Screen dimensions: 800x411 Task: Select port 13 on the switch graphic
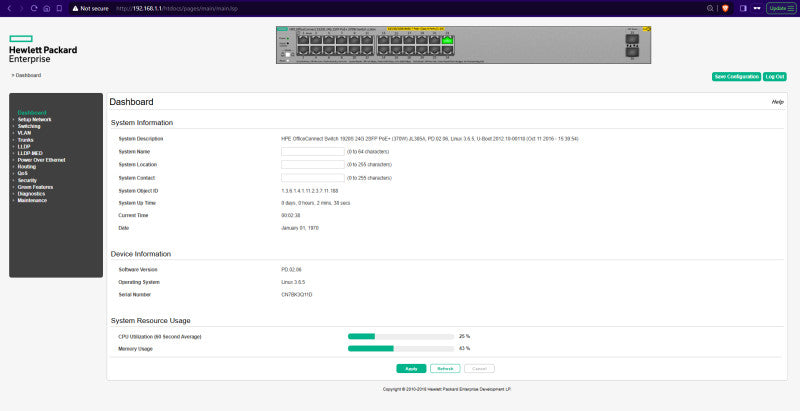pos(384,40)
